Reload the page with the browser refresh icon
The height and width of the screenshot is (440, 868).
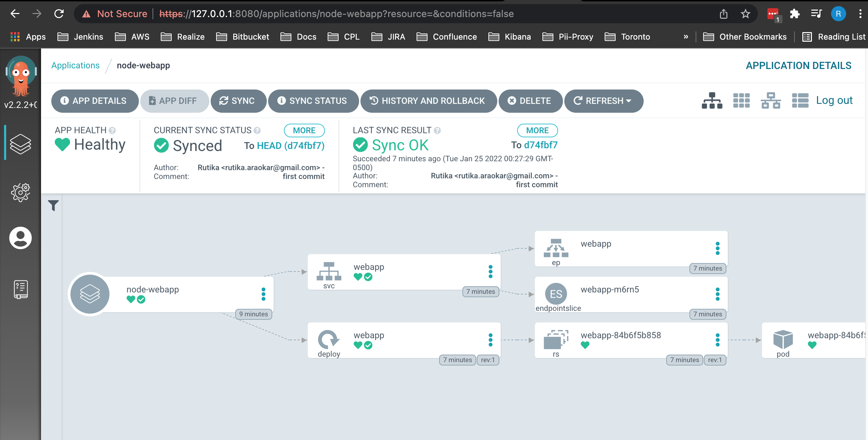[x=59, y=14]
